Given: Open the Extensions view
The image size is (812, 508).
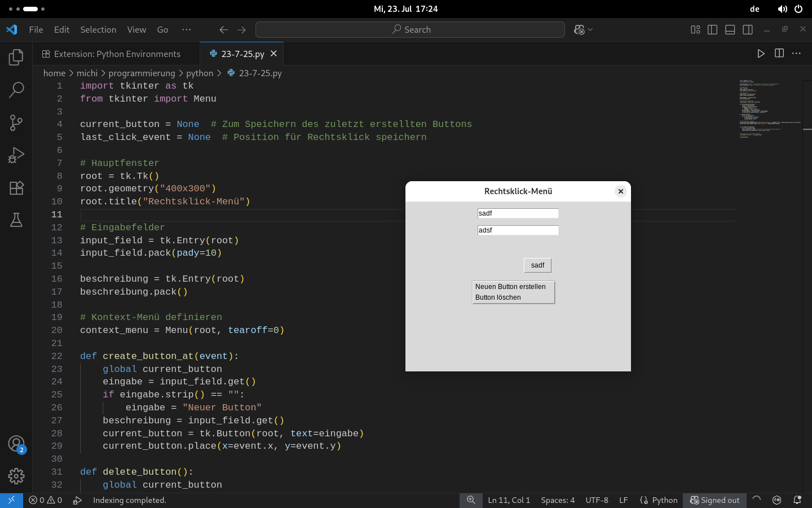Looking at the screenshot, I should [x=16, y=188].
